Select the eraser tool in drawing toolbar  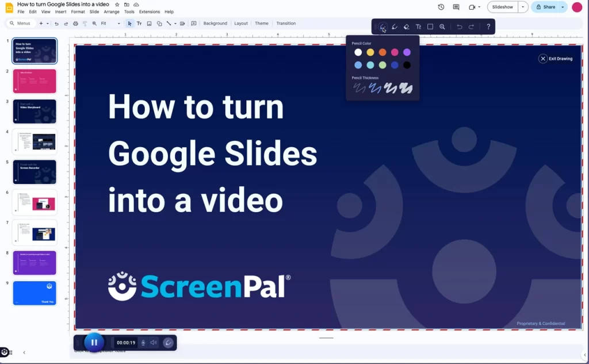pyautogui.click(x=406, y=26)
